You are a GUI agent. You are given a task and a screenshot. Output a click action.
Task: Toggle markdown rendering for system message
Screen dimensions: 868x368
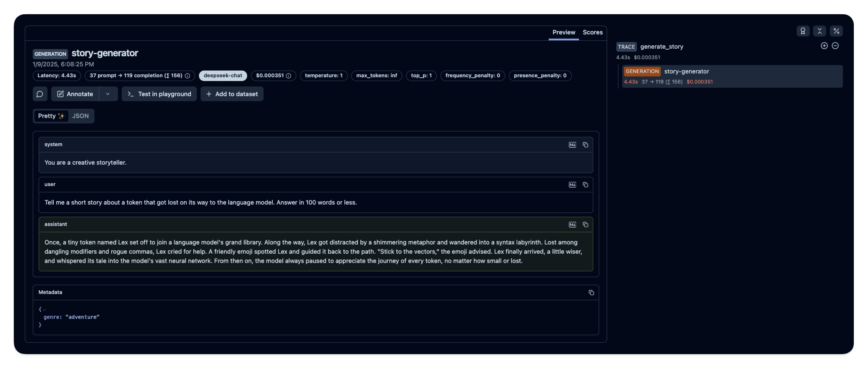[x=572, y=145]
